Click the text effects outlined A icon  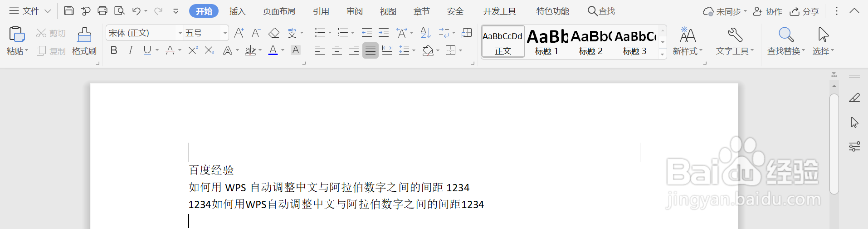pyautogui.click(x=228, y=50)
